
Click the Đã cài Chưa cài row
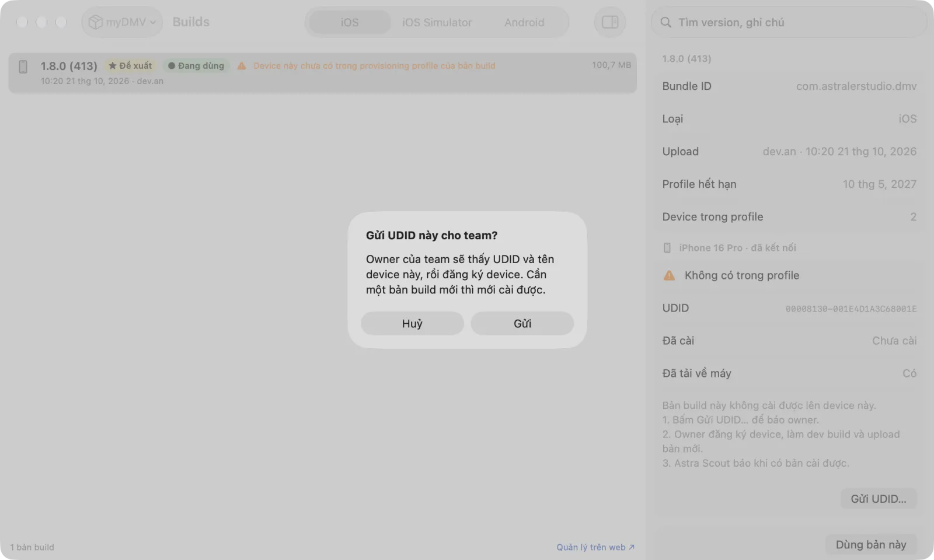(789, 341)
